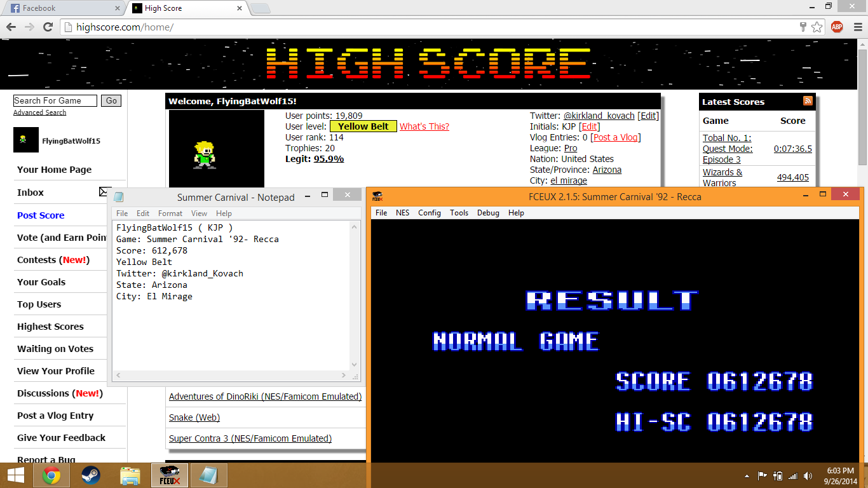Click the Adblock Plus extension icon
Screen dimensions: 868x488
[x=837, y=27]
